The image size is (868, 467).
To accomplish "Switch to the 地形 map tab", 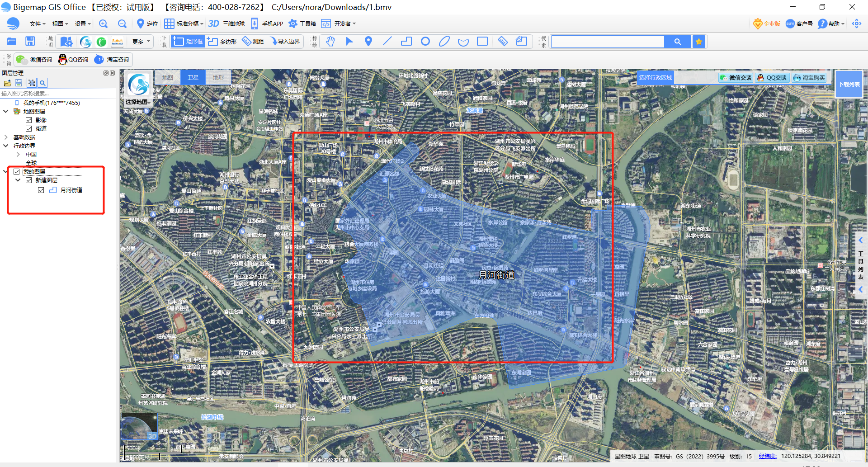I will 218,78.
